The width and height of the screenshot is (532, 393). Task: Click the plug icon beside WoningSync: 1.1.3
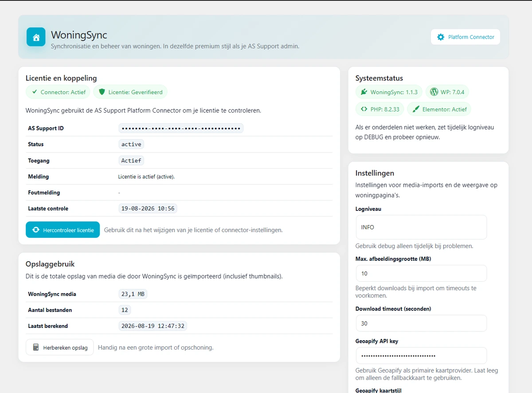[x=364, y=92]
